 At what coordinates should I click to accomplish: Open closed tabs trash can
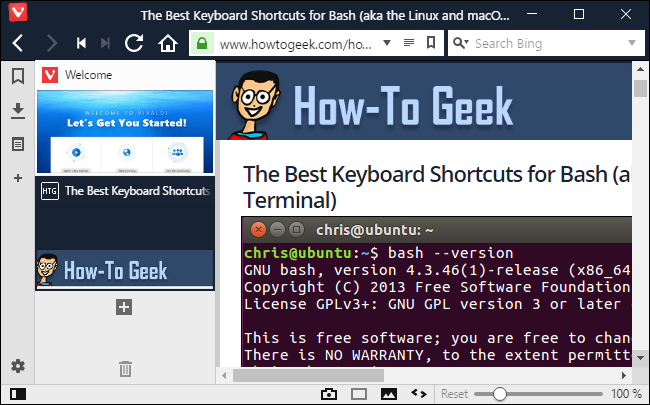(x=125, y=369)
